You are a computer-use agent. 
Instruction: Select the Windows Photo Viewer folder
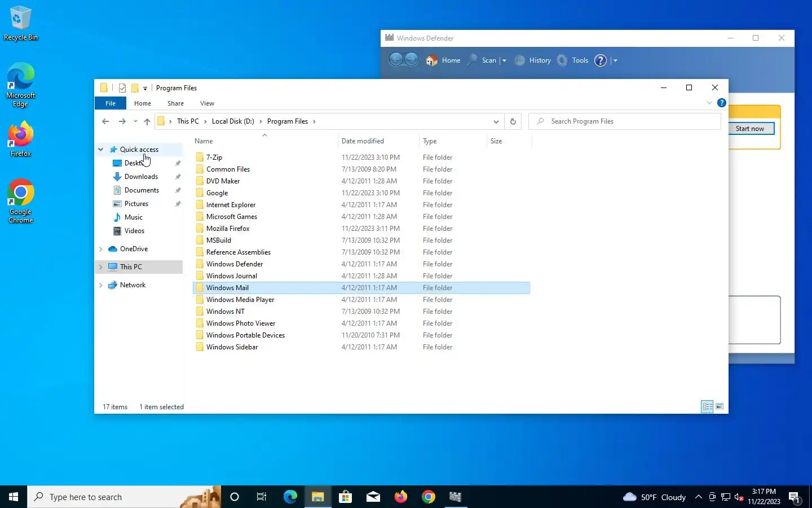tap(241, 323)
